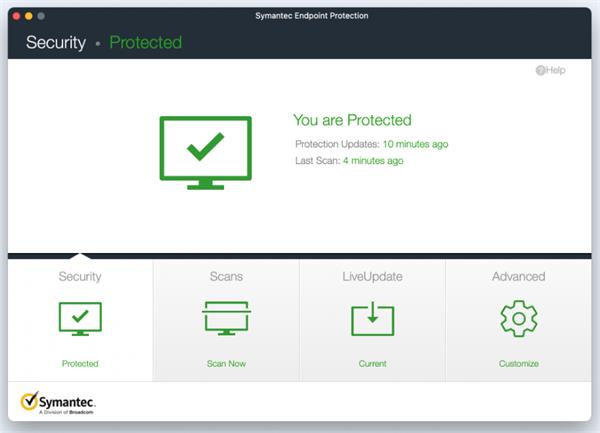This screenshot has height=433, width=600.
Task: Click 'A Division of Broadcom' text
Action: pos(66,412)
